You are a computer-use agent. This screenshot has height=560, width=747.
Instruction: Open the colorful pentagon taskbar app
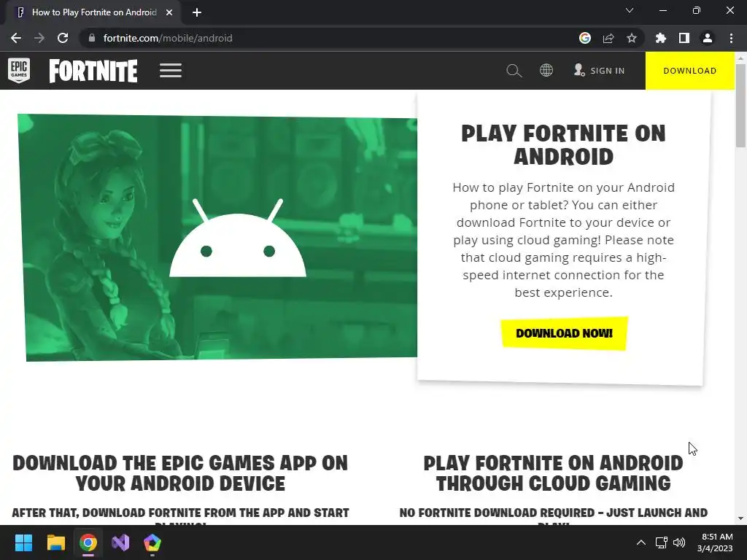(x=152, y=542)
